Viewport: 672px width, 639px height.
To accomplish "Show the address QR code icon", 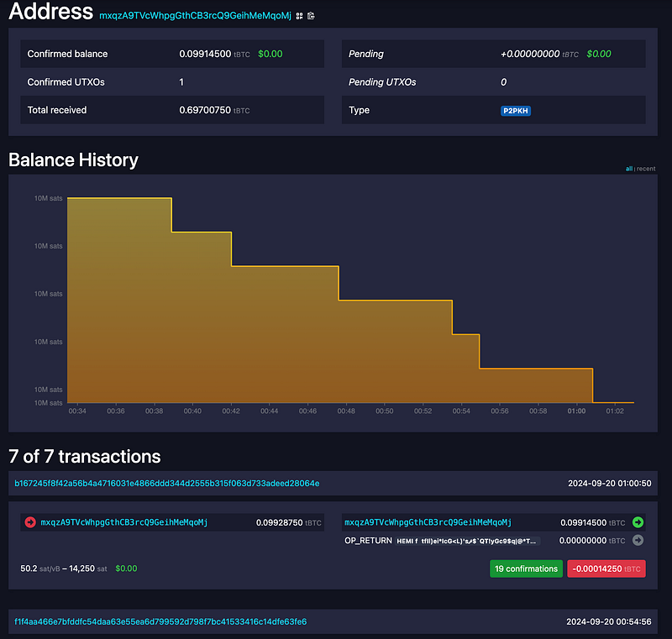I will click(299, 16).
